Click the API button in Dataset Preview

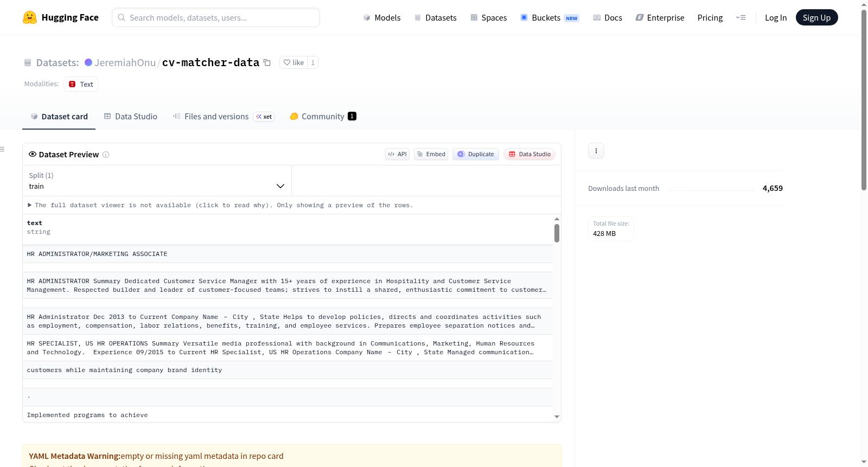[397, 154]
